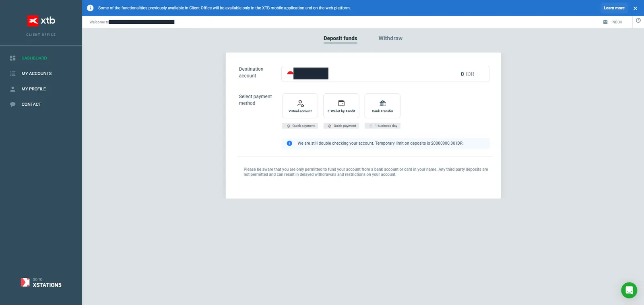Click the My Profile person icon
Screen dimensions: 644x305
[12, 89]
